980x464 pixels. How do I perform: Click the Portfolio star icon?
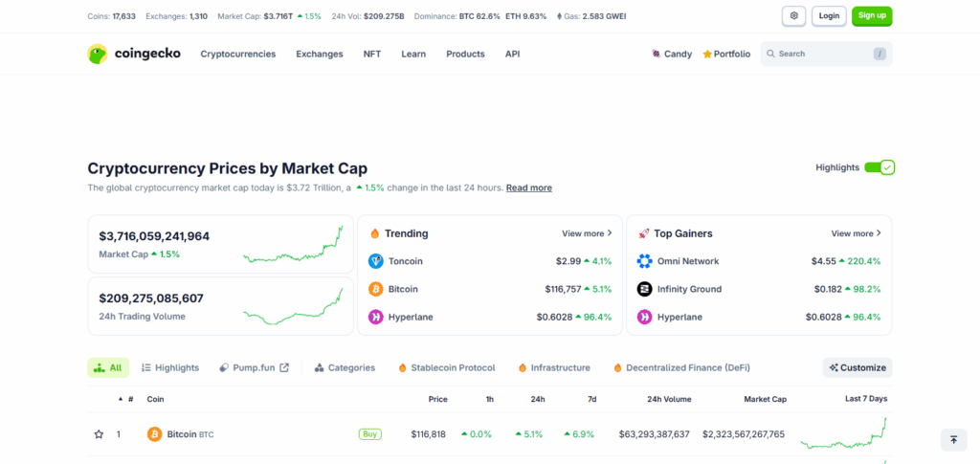coord(707,55)
